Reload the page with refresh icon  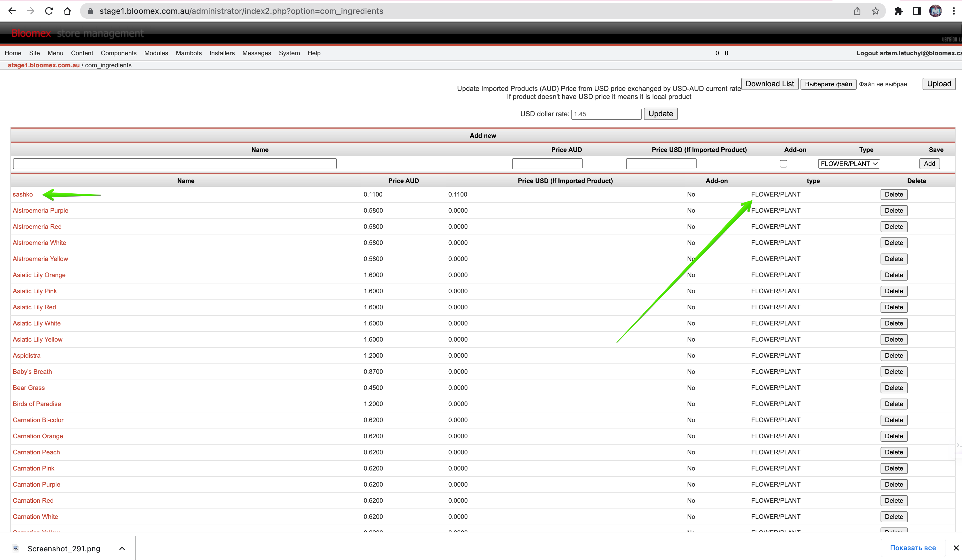(49, 11)
